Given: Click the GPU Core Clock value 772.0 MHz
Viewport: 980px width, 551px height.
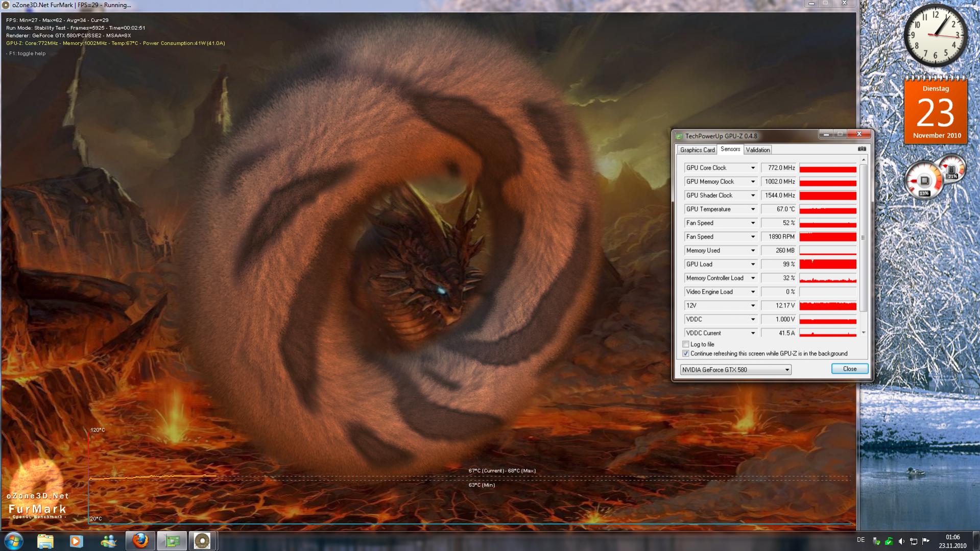Looking at the screenshot, I should [x=778, y=168].
